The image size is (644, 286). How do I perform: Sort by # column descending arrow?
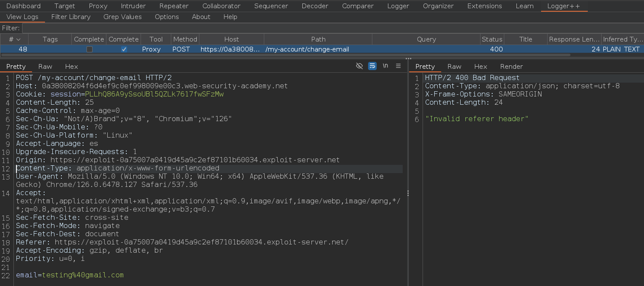click(19, 39)
